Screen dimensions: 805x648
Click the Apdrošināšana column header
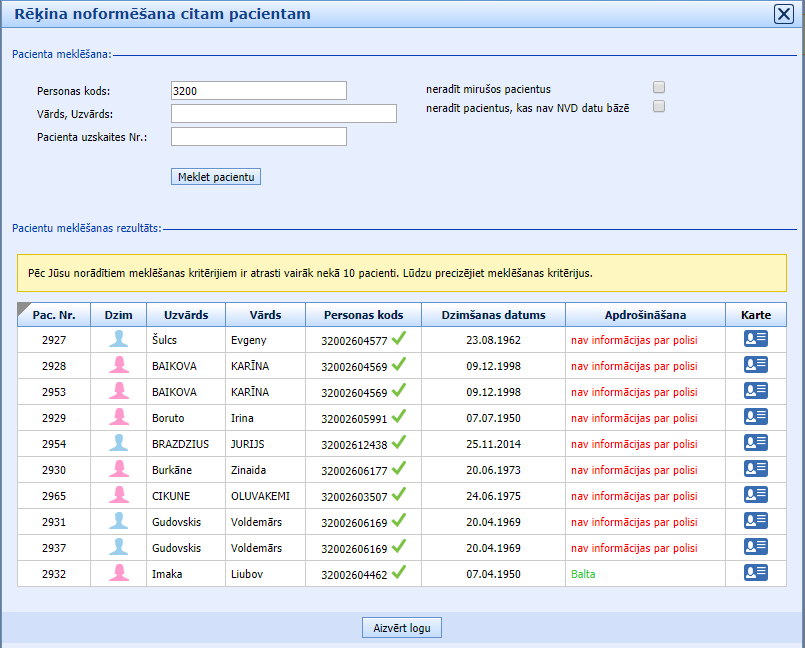tap(645, 315)
